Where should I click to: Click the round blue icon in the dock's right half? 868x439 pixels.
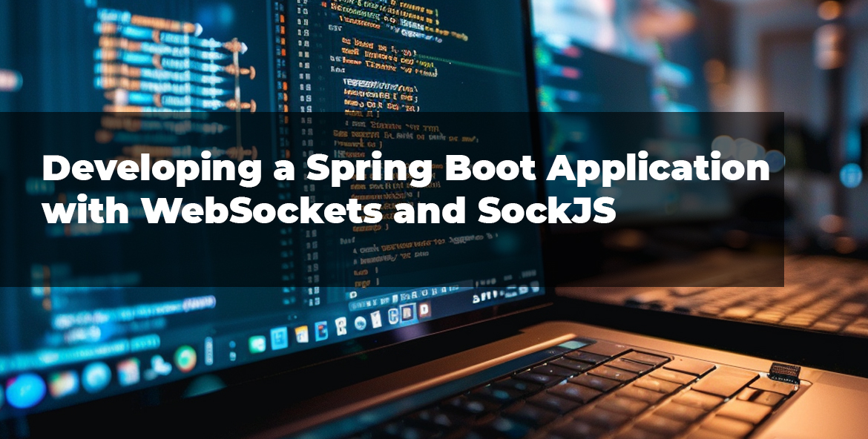(x=360, y=323)
